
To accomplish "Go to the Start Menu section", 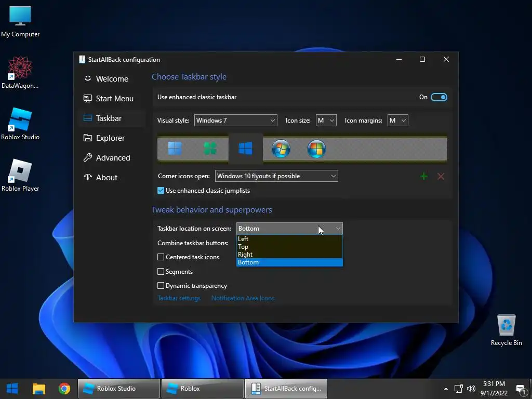I will [x=112, y=98].
